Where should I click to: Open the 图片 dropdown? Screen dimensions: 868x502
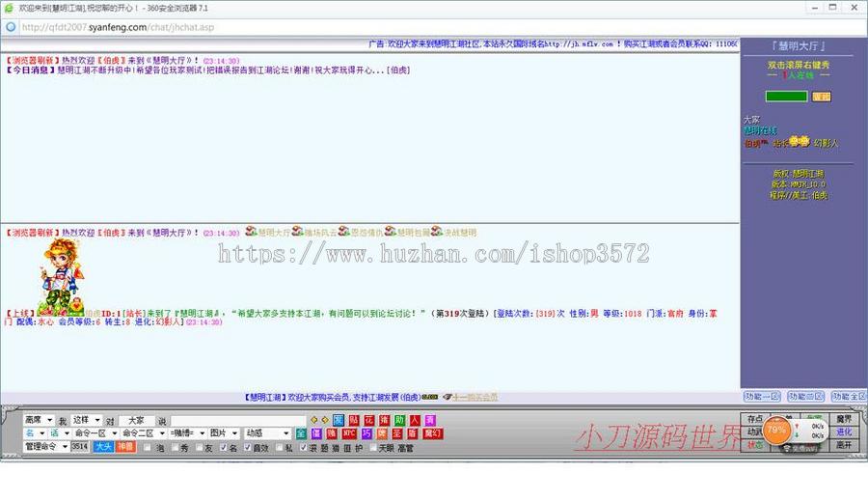(x=224, y=433)
